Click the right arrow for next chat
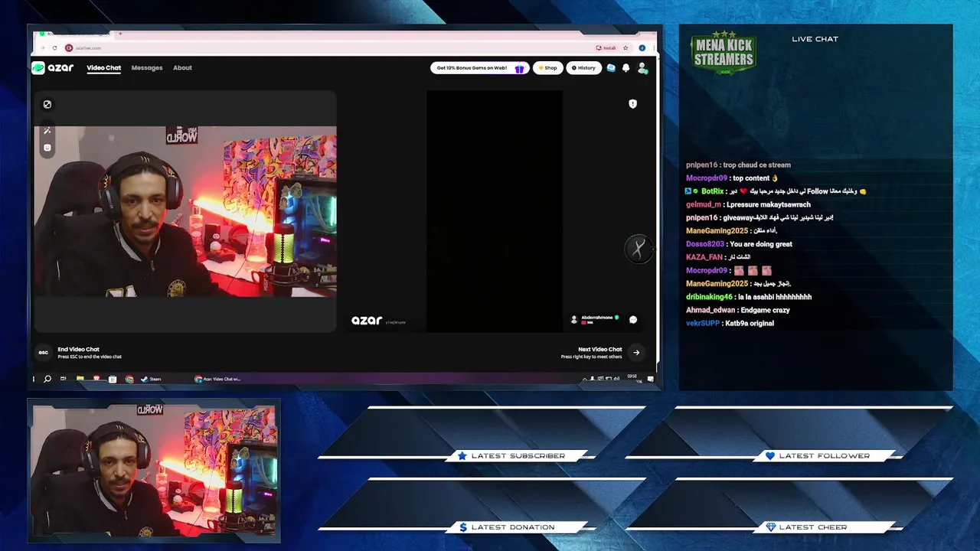 coord(636,353)
